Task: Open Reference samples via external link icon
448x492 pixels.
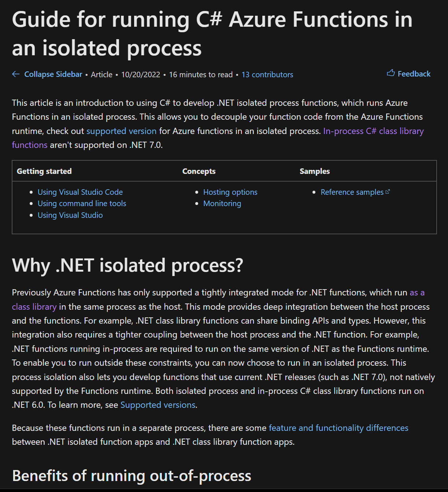Action: point(388,191)
